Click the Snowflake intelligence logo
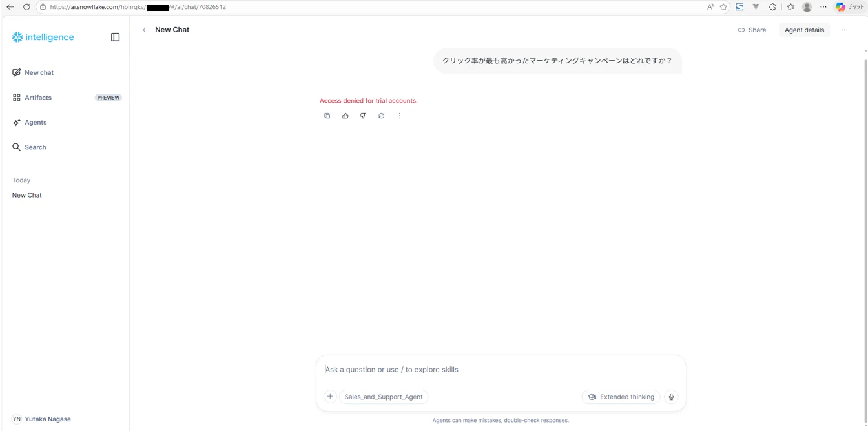The width and height of the screenshot is (868, 431). pyautogui.click(x=43, y=37)
